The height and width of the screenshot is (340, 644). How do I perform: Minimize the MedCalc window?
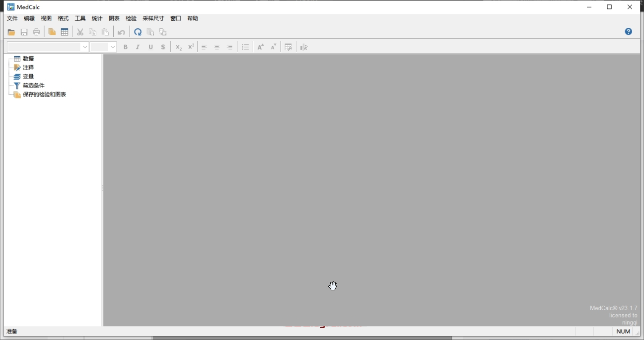589,7
